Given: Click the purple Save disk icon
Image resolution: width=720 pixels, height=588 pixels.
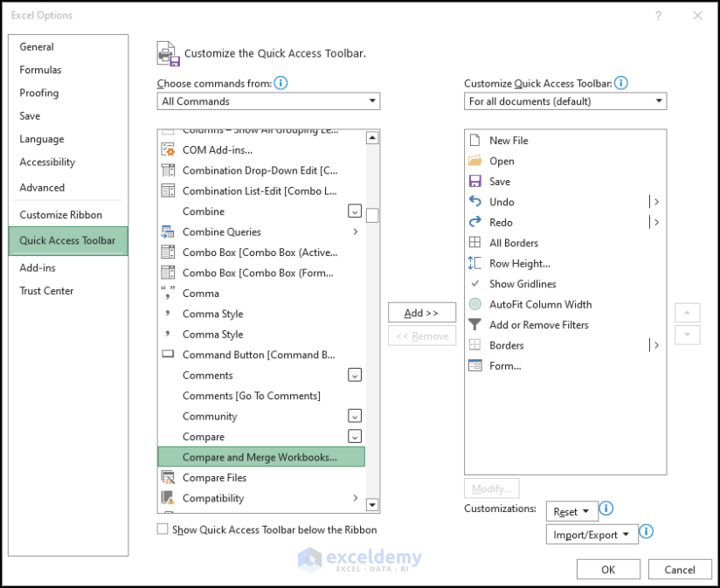Looking at the screenshot, I should coord(474,181).
